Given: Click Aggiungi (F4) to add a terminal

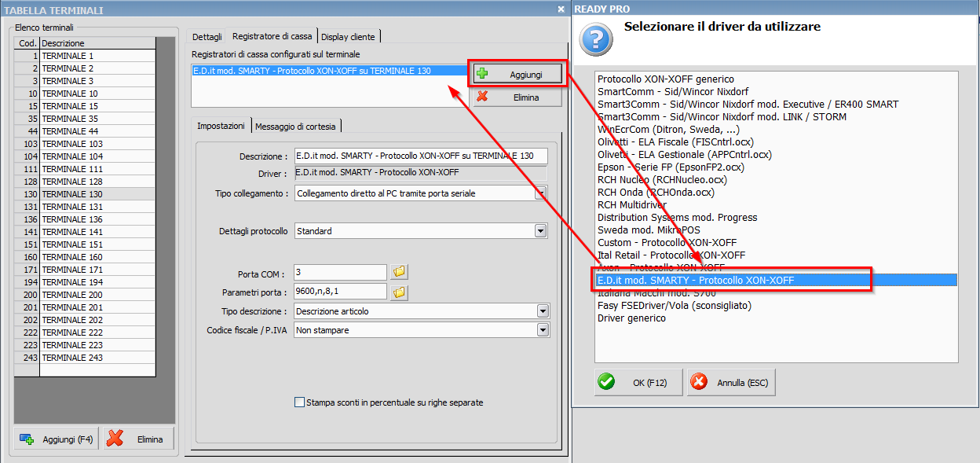Looking at the screenshot, I should pos(57,439).
